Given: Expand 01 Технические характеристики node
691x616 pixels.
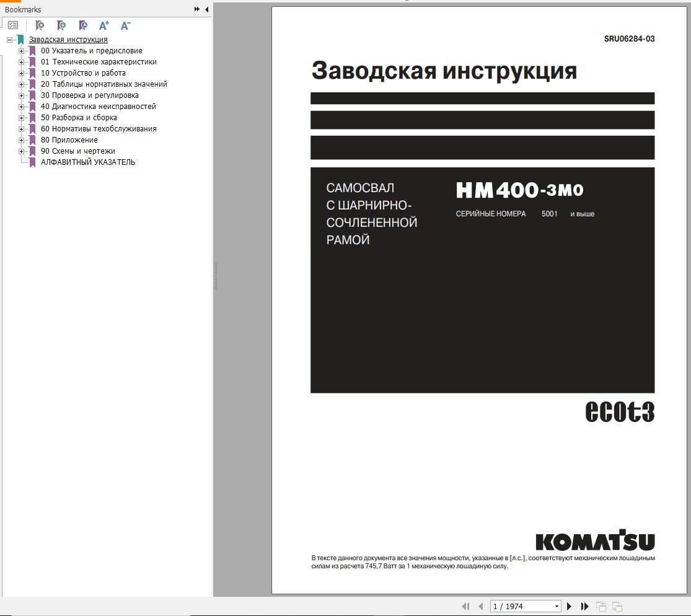Looking at the screenshot, I should pos(21,62).
